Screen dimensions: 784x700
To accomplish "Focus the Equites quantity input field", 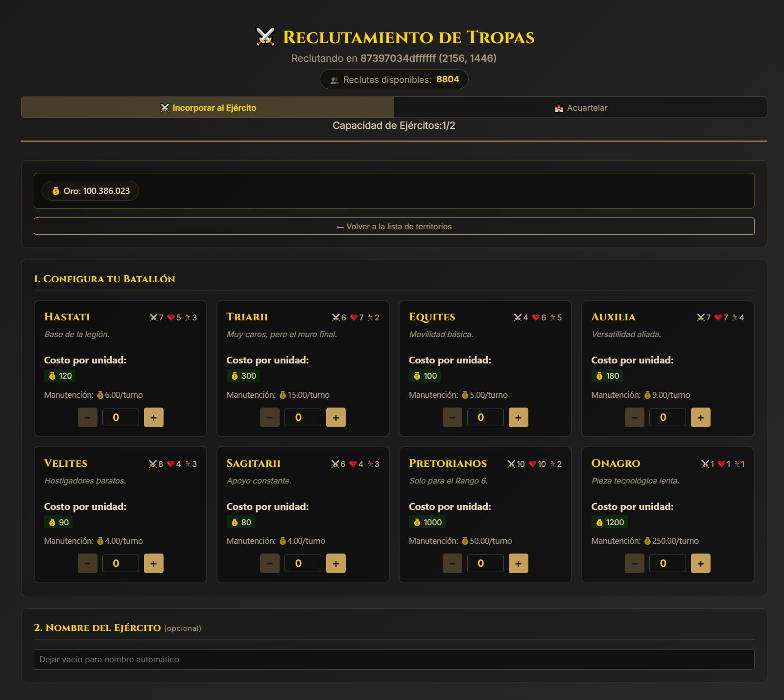I will [485, 417].
